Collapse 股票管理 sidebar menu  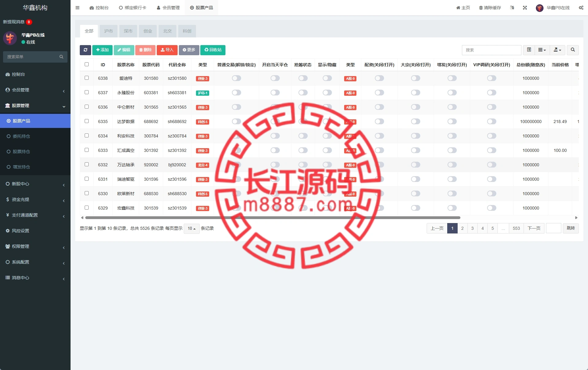point(35,106)
